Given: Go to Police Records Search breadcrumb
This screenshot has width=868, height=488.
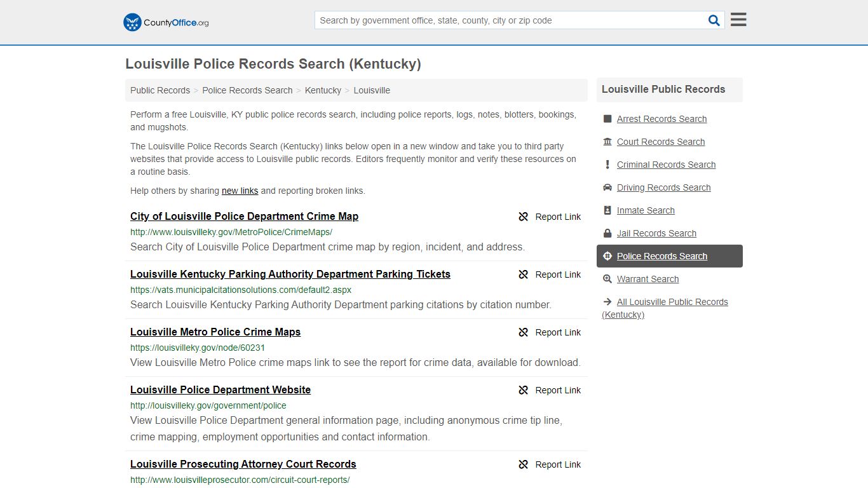Looking at the screenshot, I should pos(247,90).
